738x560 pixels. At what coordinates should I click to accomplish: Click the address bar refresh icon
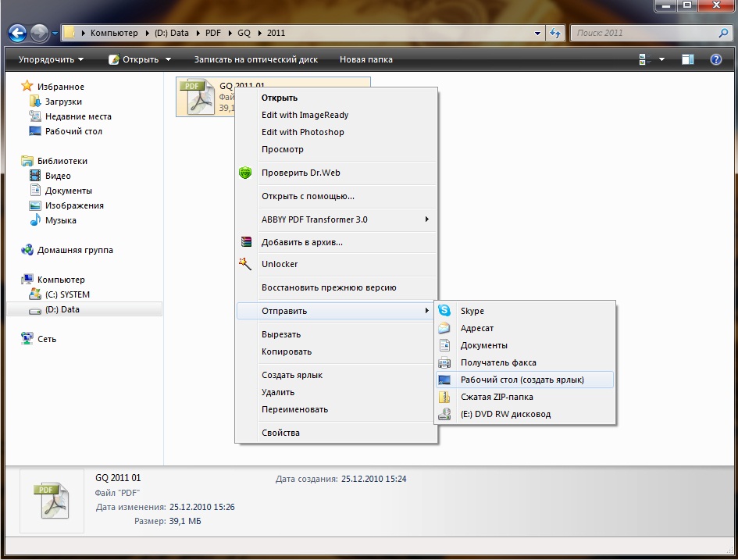click(555, 33)
